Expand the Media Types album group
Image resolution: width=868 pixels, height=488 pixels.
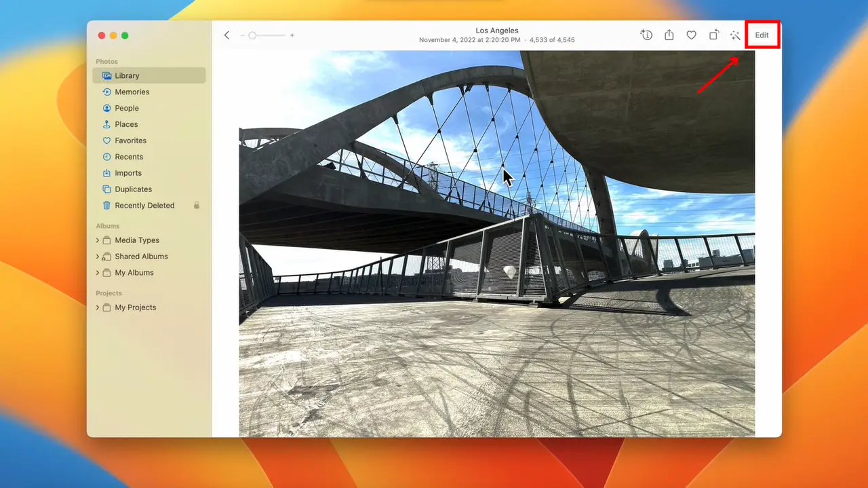[97, 240]
